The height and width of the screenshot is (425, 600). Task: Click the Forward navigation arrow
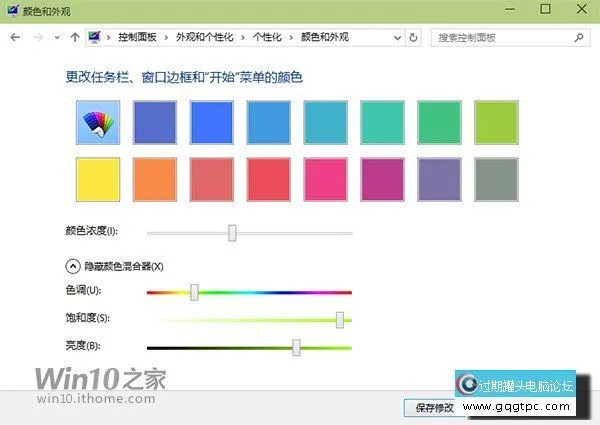coord(37,37)
